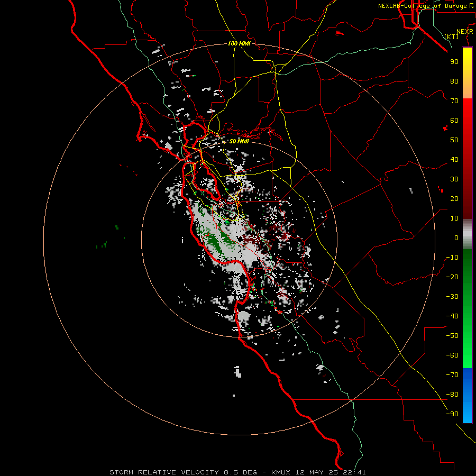Click the 90 value on the velocity scale

coord(454,62)
